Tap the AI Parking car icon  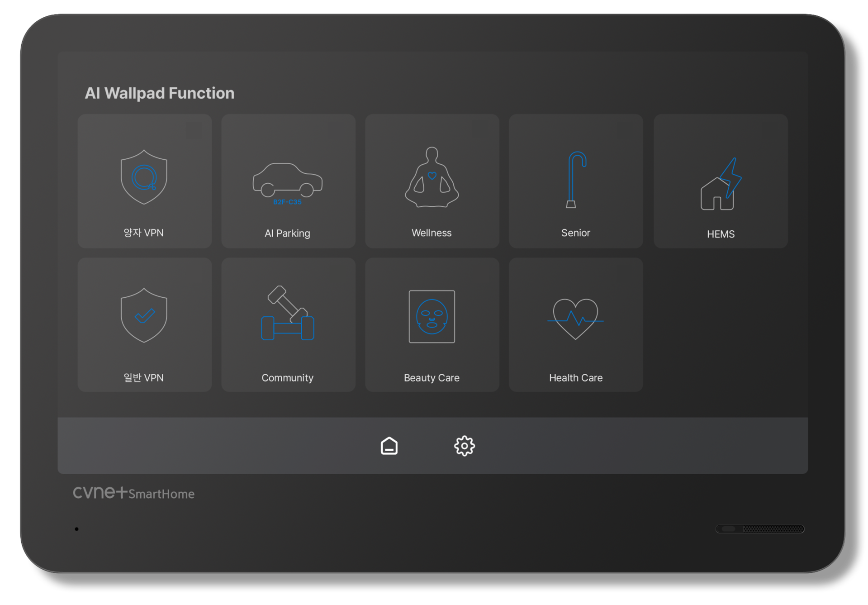coord(287,180)
